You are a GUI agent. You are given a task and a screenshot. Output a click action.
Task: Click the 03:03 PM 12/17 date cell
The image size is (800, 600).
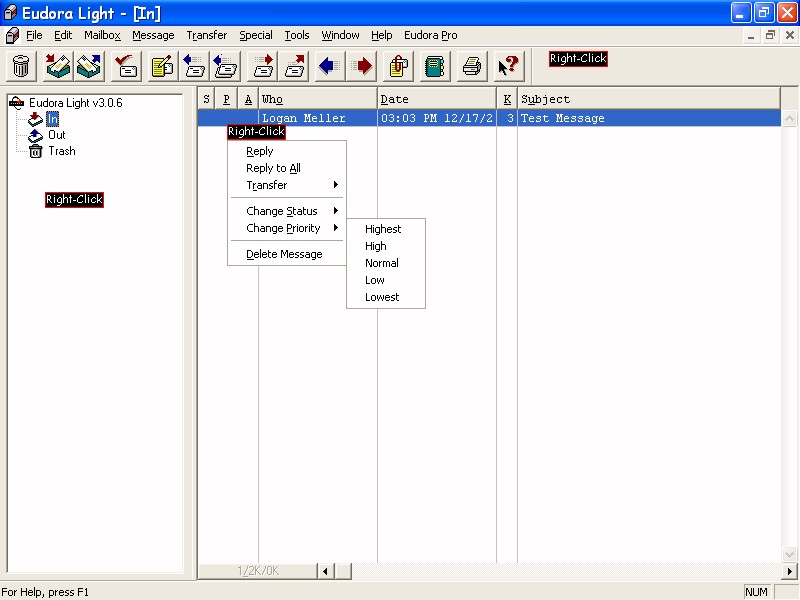(437, 118)
